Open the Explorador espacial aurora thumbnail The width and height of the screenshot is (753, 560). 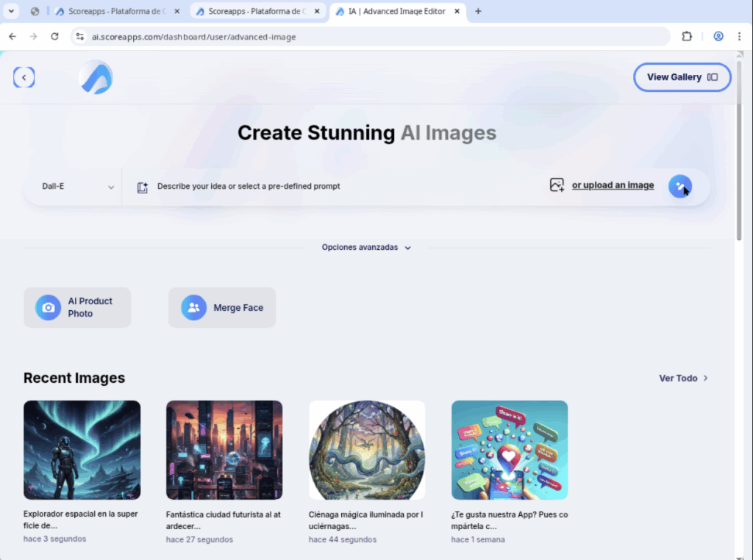coord(82,450)
